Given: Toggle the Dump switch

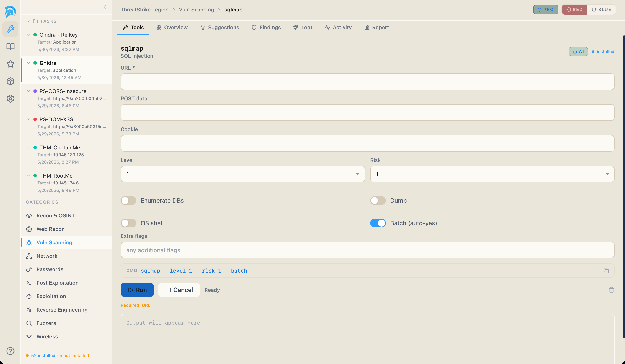Looking at the screenshot, I should 378,201.
